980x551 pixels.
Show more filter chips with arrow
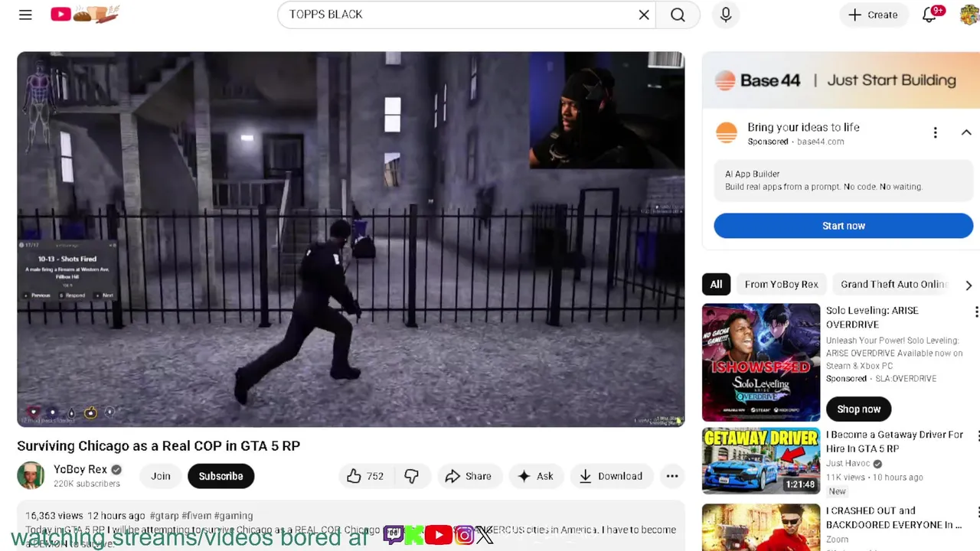pos(969,285)
